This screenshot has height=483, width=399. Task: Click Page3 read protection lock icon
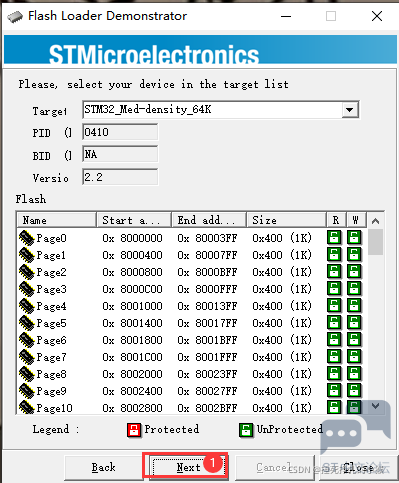pyautogui.click(x=334, y=289)
